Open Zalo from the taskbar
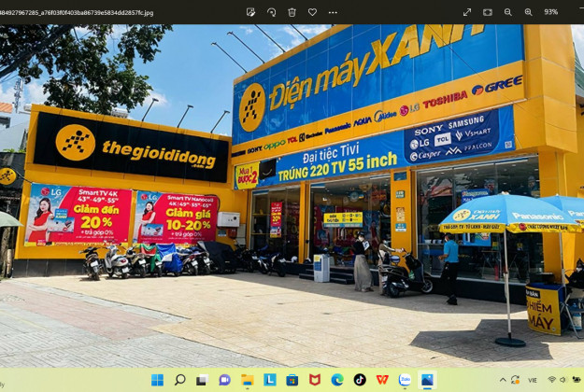The image size is (584, 392). (x=405, y=380)
